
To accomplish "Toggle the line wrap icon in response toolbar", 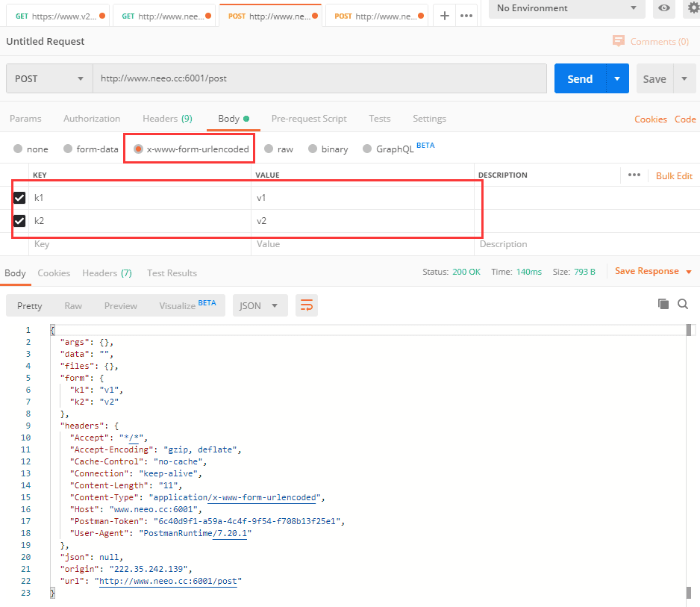I will click(x=306, y=305).
